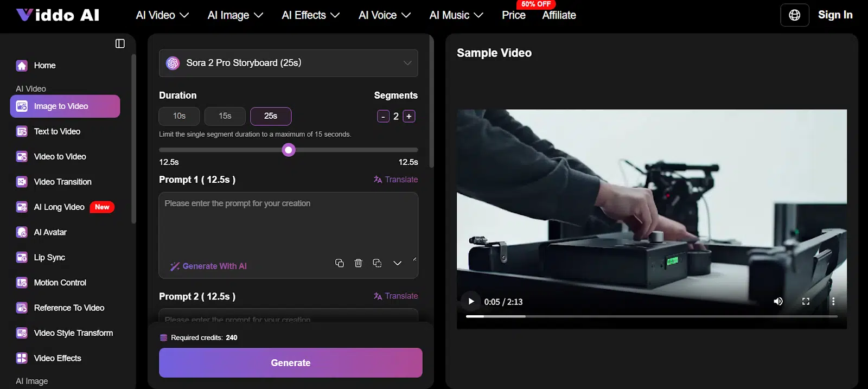Expand the AI Voice menu
The width and height of the screenshot is (868, 389).
coord(384,15)
